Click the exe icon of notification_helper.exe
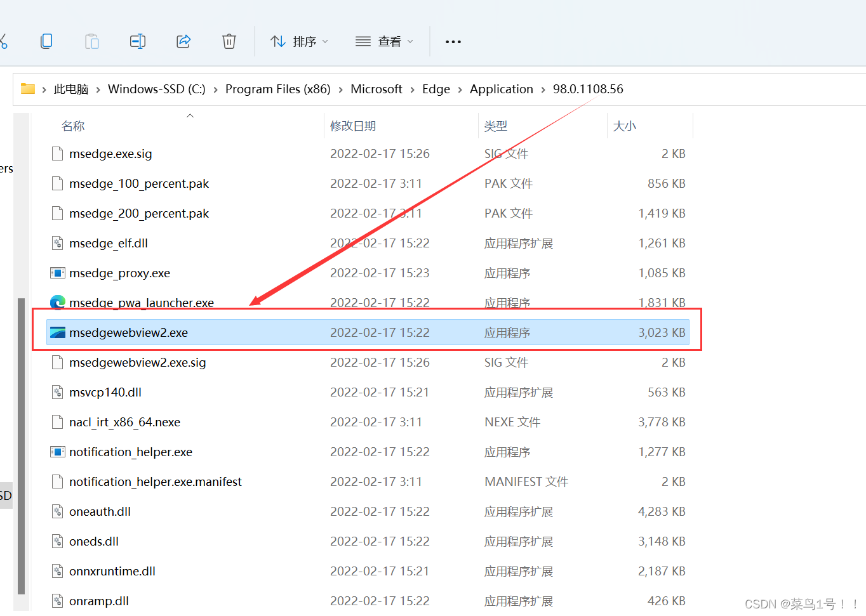This screenshot has width=866, height=616. [58, 452]
